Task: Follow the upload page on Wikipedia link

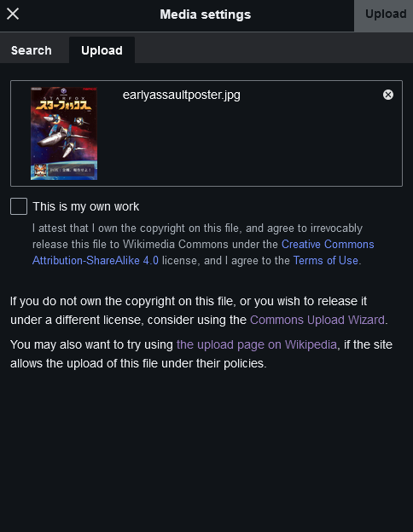Action: click(x=257, y=344)
